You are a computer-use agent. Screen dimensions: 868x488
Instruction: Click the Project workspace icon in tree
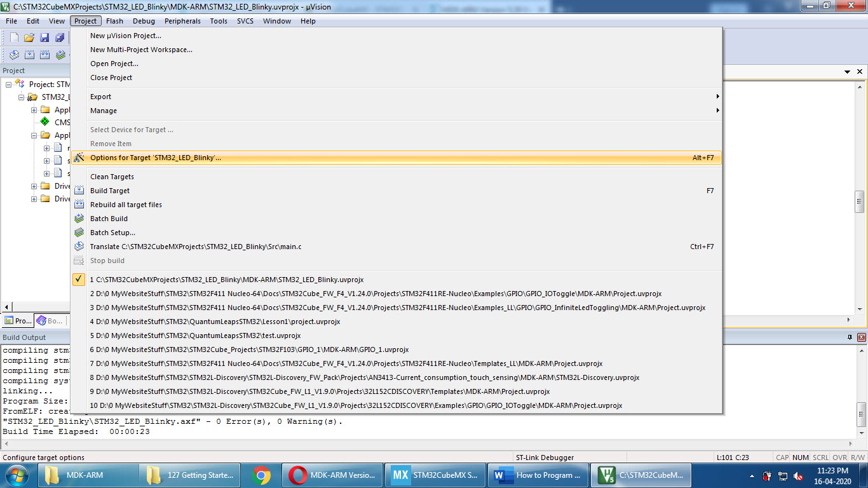pos(19,84)
